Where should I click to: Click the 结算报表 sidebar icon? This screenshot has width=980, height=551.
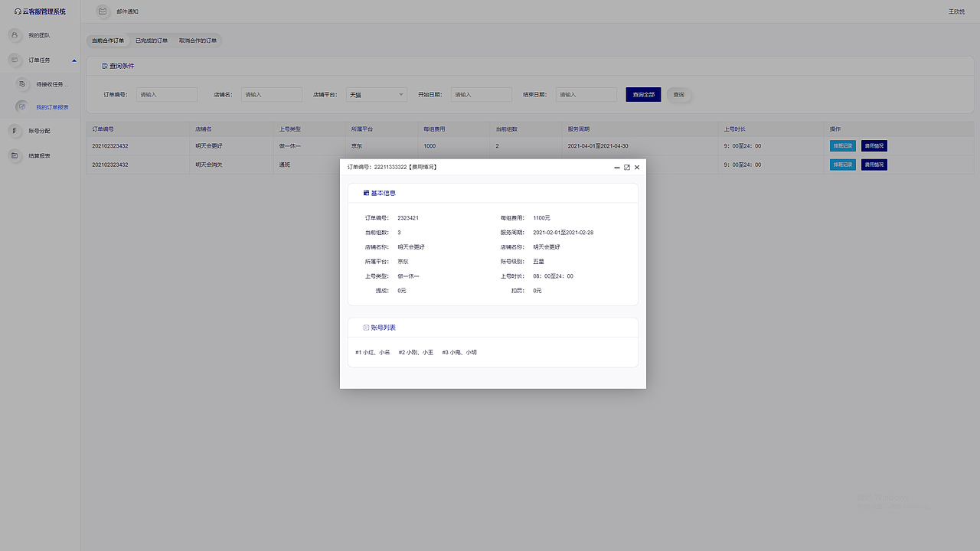(x=15, y=155)
